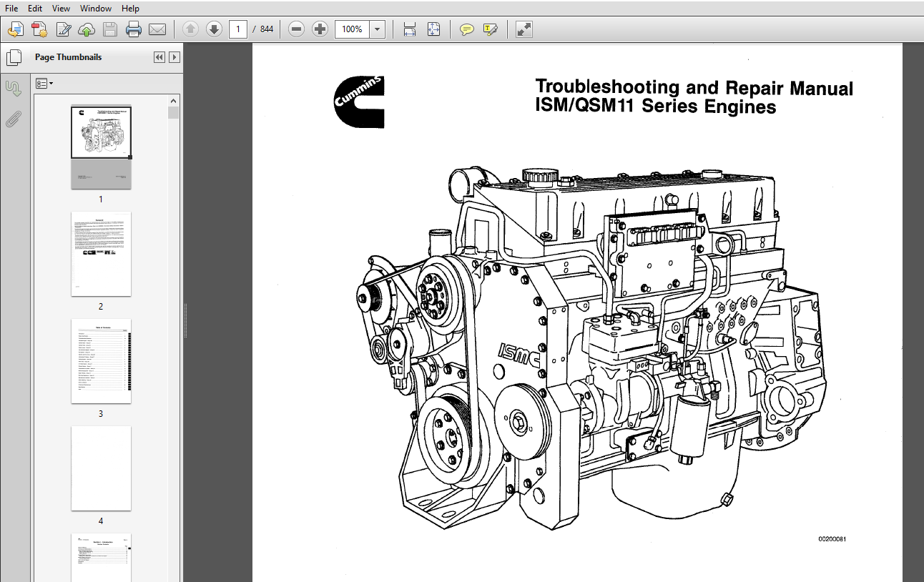Click the Email envelope icon
Screen dimensions: 924x582
pos(157,29)
